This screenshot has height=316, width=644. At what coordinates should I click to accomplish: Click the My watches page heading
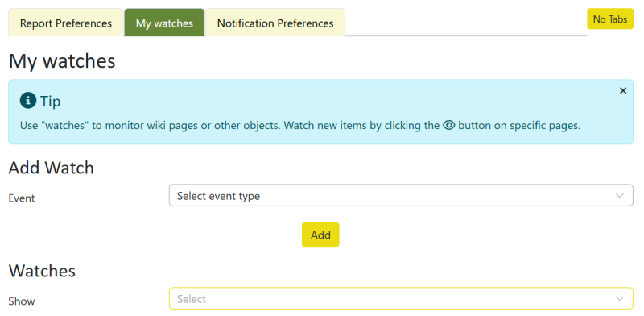tap(62, 61)
